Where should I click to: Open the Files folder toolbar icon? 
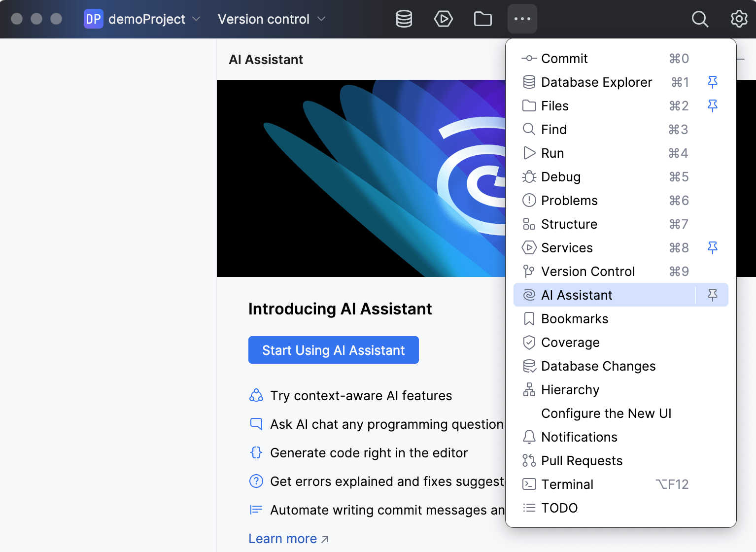[x=483, y=19]
